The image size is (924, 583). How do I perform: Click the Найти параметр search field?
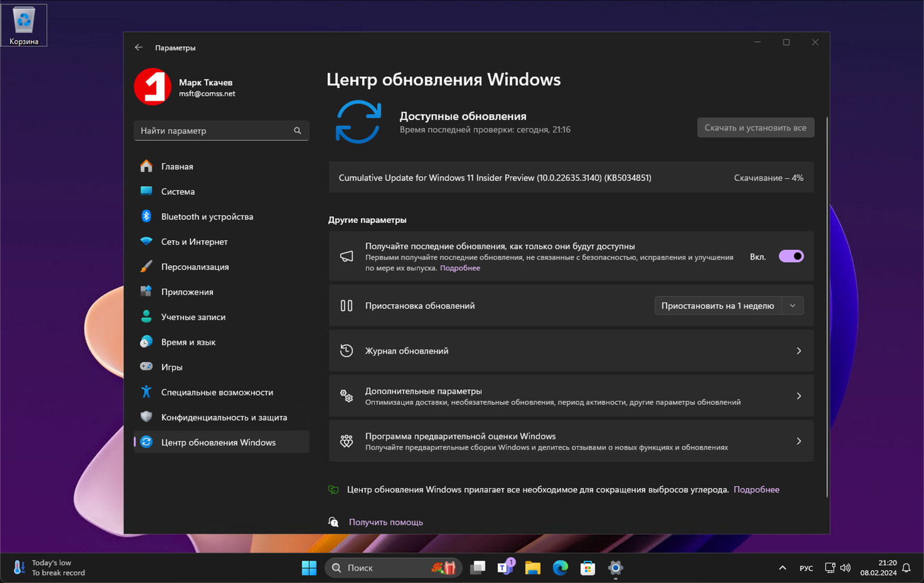click(222, 131)
